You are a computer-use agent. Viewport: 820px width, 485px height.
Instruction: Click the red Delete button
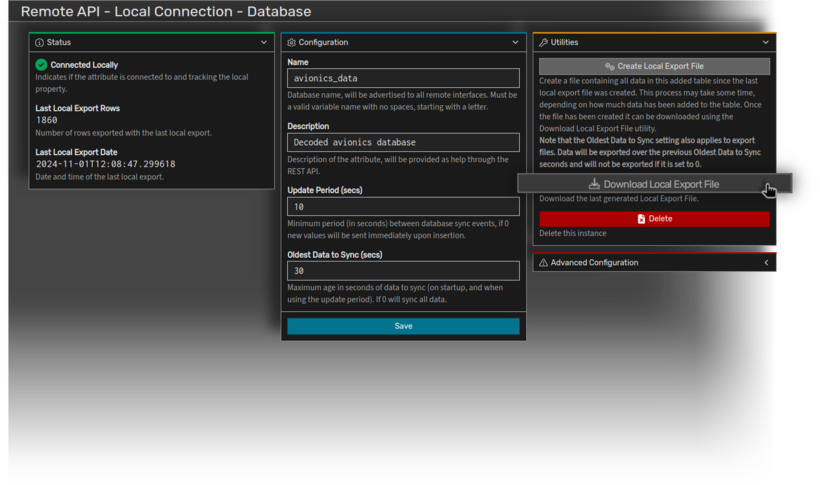(654, 219)
